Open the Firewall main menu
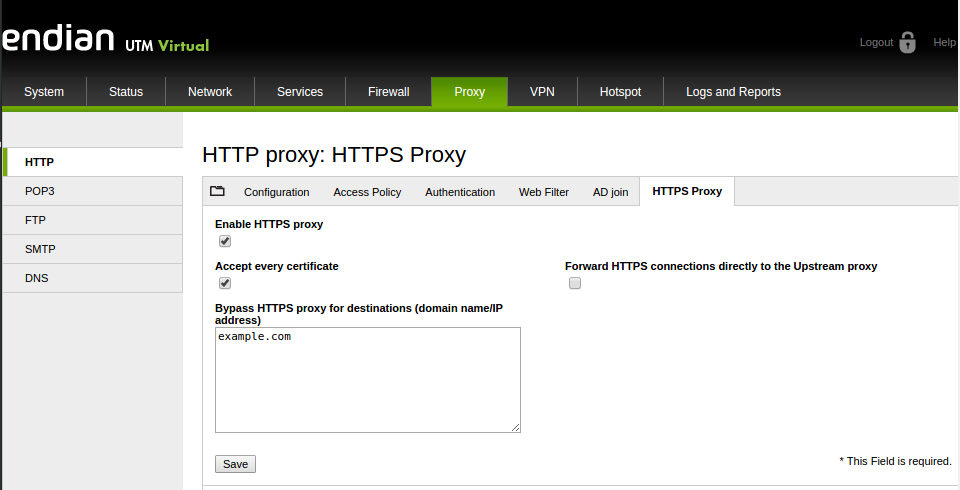The width and height of the screenshot is (960, 490). 389,92
